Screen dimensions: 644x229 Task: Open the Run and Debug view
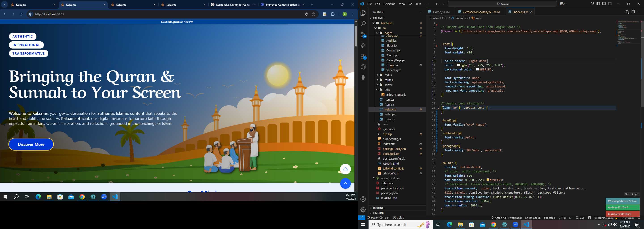pyautogui.click(x=363, y=45)
